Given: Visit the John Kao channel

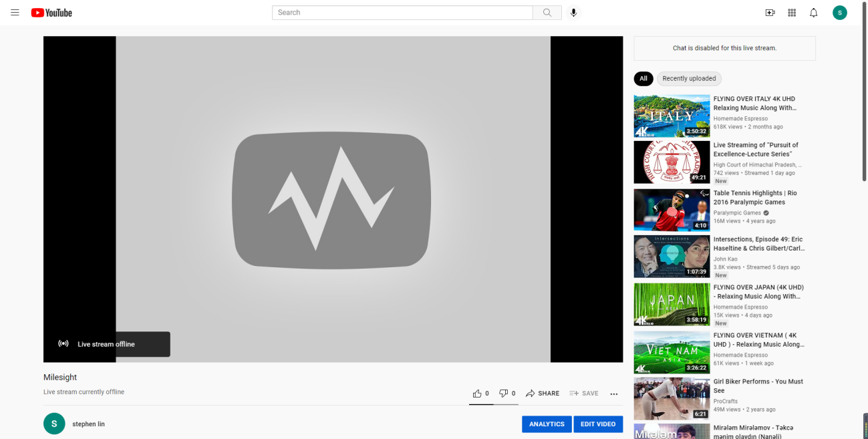Looking at the screenshot, I should click(725, 259).
